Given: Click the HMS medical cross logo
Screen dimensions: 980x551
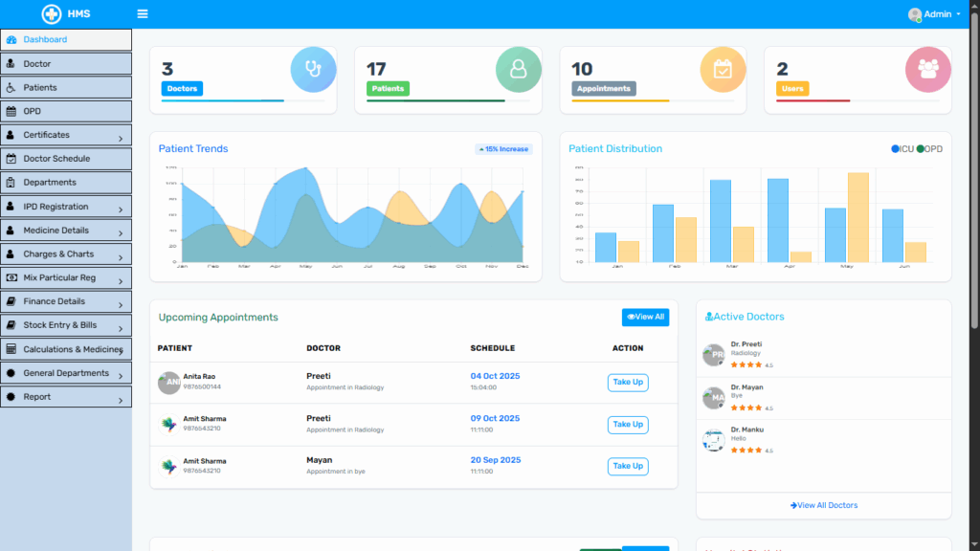Looking at the screenshot, I should coord(51,14).
